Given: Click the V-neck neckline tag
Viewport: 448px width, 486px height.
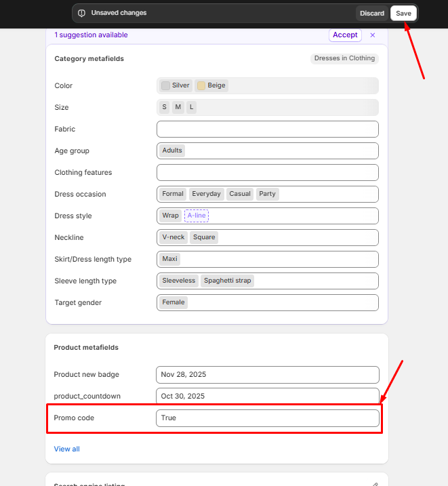Looking at the screenshot, I should pyautogui.click(x=173, y=237).
